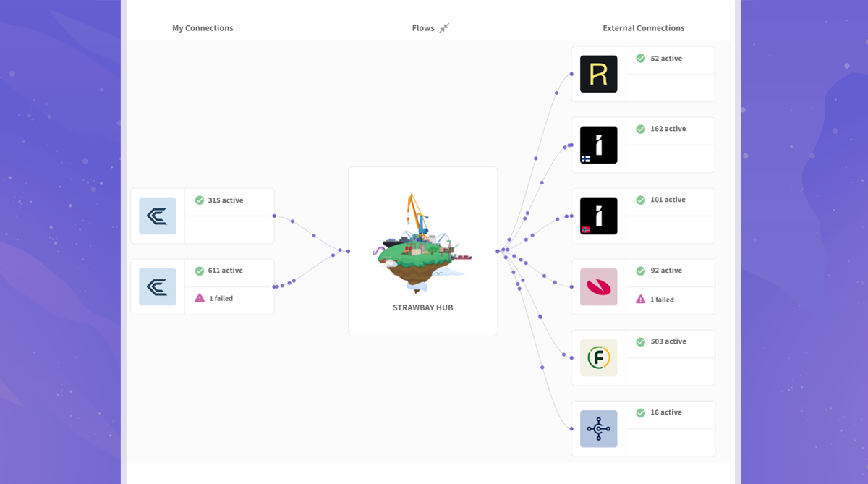Click the blue network node connection icon
Image resolution: width=868 pixels, height=484 pixels.
[598, 428]
